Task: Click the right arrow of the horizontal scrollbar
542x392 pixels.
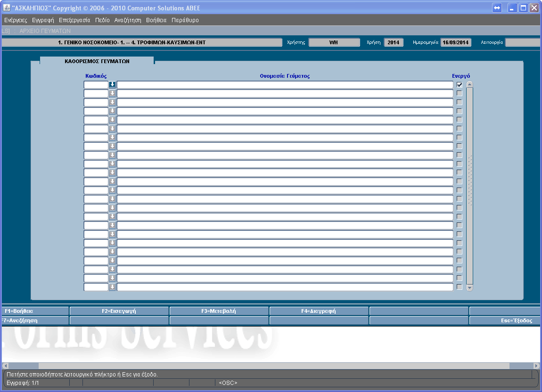Action: click(x=536, y=366)
